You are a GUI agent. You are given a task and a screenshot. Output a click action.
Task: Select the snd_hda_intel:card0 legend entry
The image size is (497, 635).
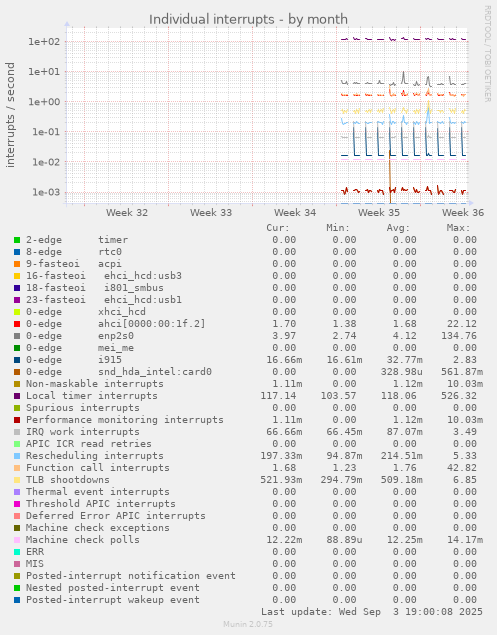[x=119, y=372]
